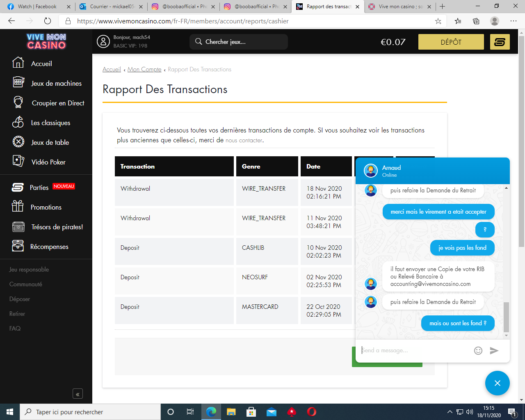Click the nous contacter link
Screen dimensions: 525x420
(x=244, y=141)
